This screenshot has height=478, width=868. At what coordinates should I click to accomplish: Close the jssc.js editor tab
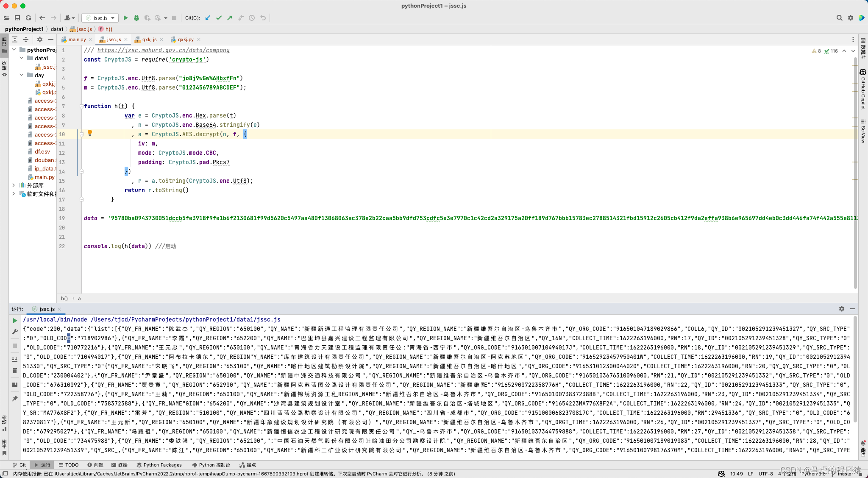click(126, 39)
